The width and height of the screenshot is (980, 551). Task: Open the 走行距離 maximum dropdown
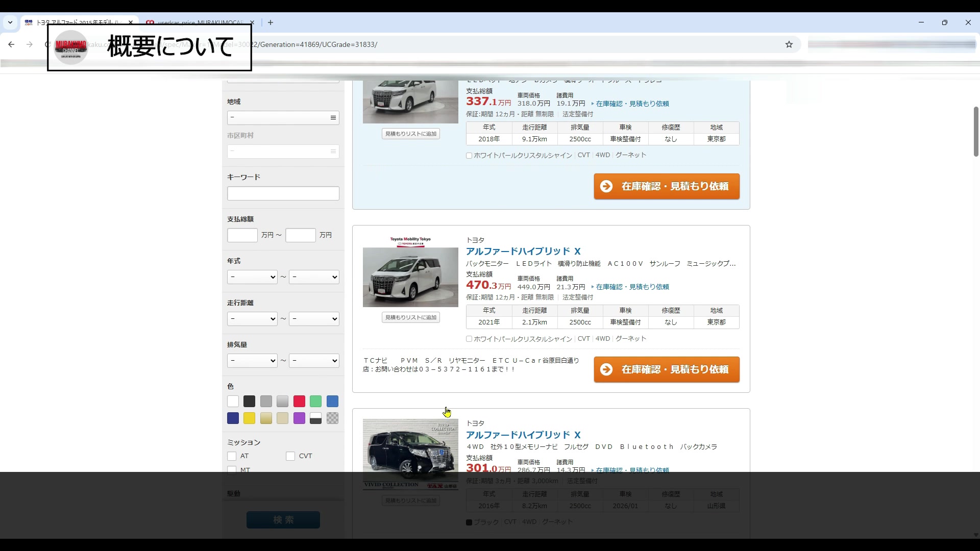[314, 319]
